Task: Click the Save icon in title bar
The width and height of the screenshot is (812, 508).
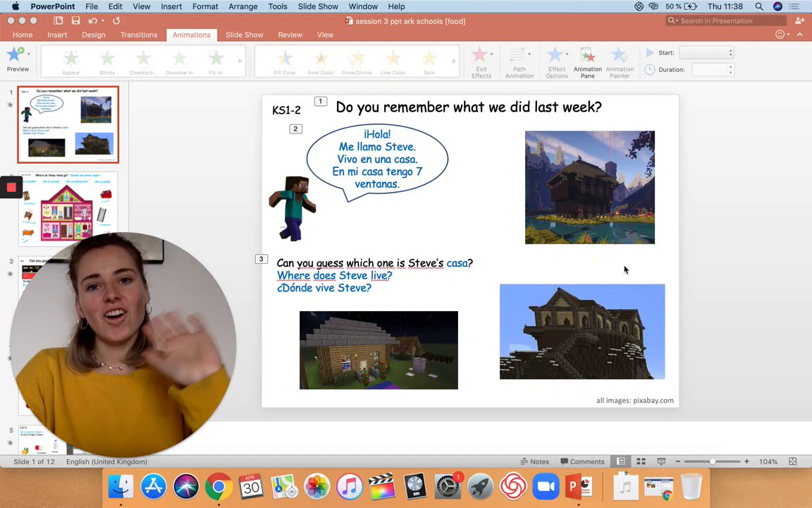Action: click(75, 20)
